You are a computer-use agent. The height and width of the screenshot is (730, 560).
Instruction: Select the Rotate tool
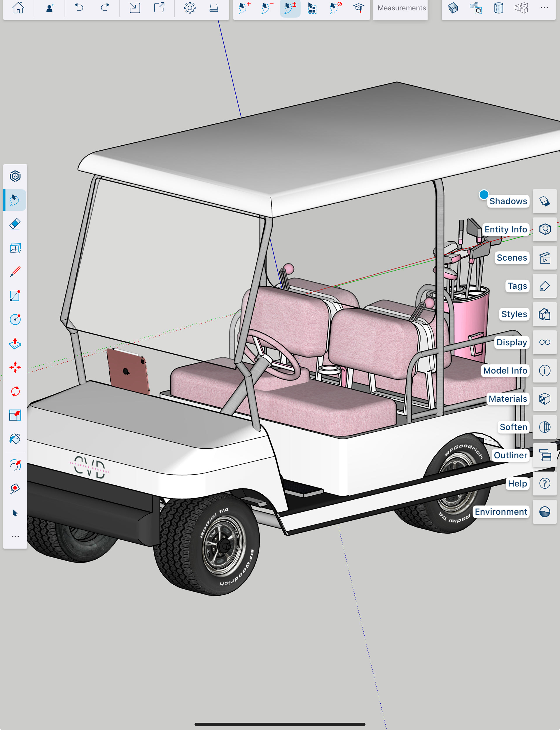click(15, 391)
